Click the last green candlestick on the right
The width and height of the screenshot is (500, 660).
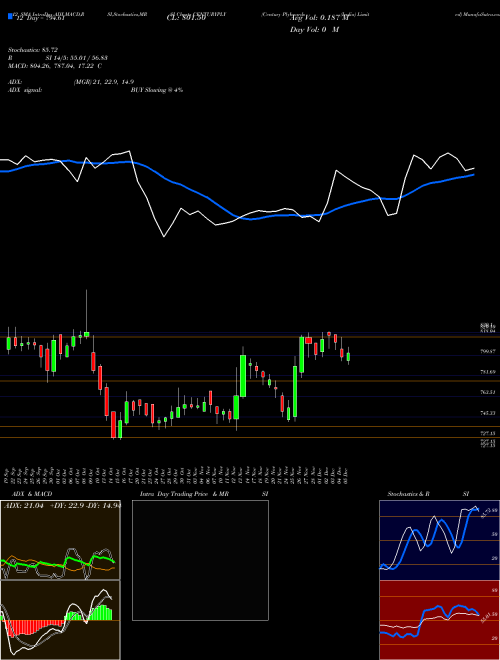(348, 357)
